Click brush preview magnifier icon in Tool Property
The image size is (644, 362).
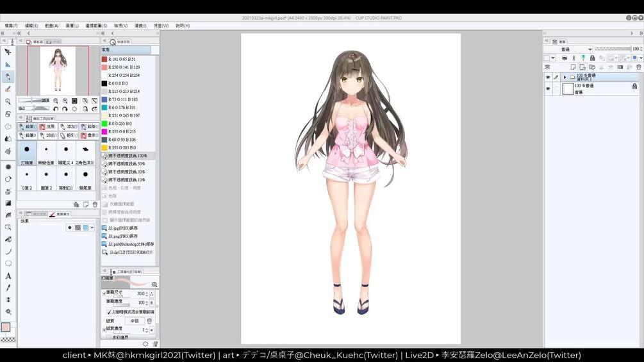coord(154,284)
